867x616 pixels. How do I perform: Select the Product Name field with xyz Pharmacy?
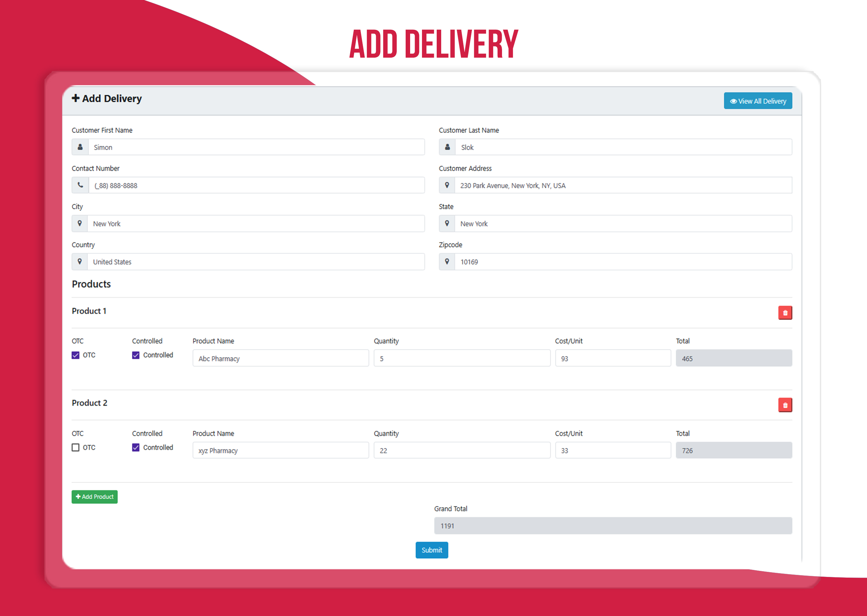(x=280, y=451)
